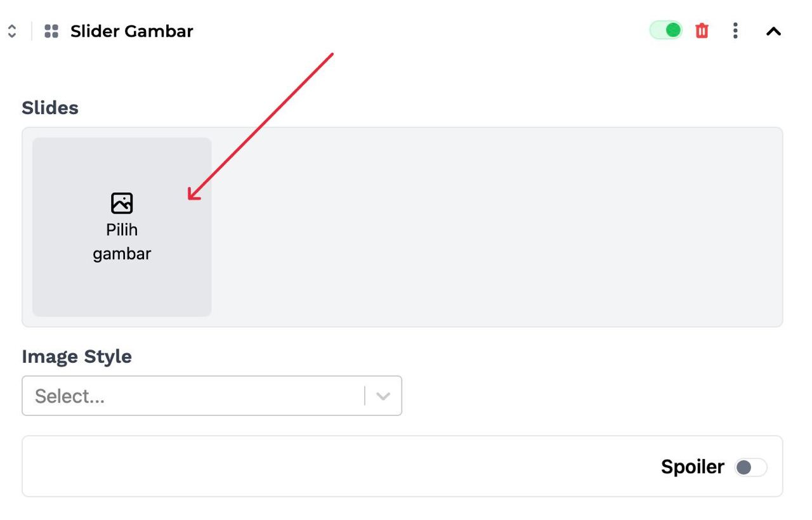Viewport: 812px width, 520px height.
Task: Click the Select... placeholder text
Action: click(x=70, y=396)
